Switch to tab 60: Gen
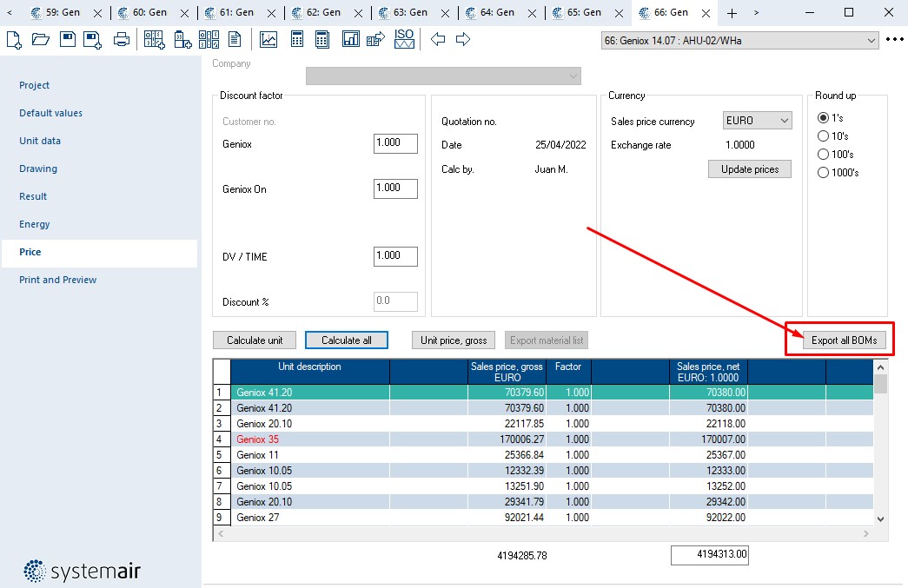This screenshot has width=908, height=588. click(149, 13)
